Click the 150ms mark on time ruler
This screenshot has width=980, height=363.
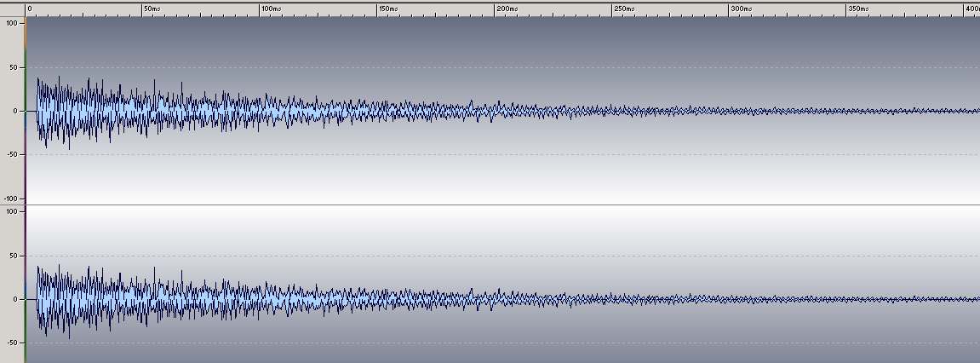pyautogui.click(x=388, y=9)
